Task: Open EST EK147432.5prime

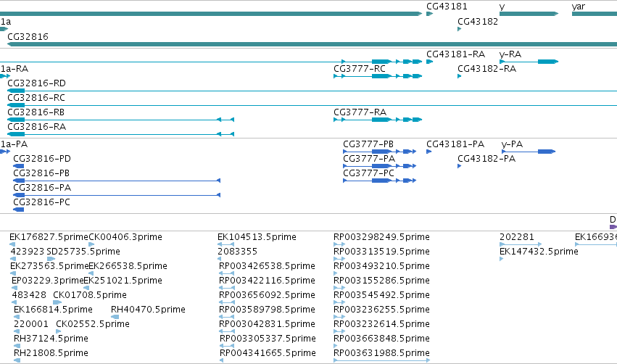Action: (539, 252)
